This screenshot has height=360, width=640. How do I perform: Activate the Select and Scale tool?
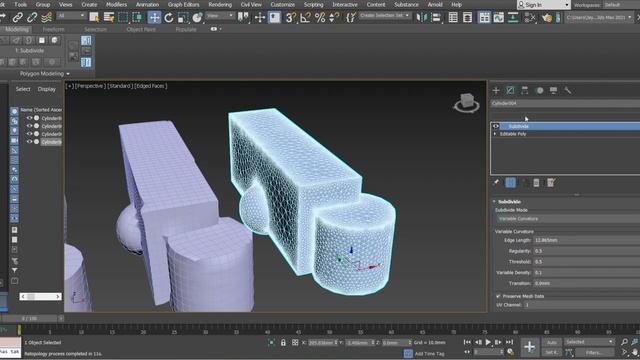point(183,17)
